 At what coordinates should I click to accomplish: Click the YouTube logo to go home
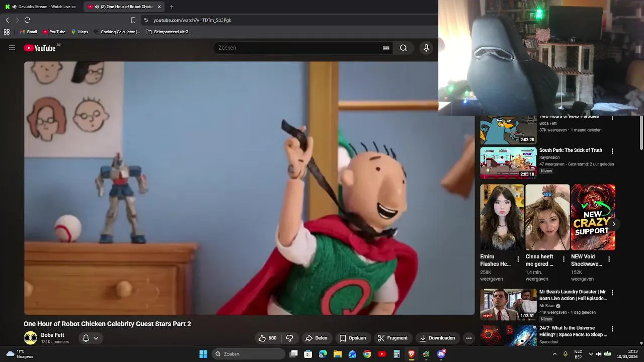[x=40, y=48]
